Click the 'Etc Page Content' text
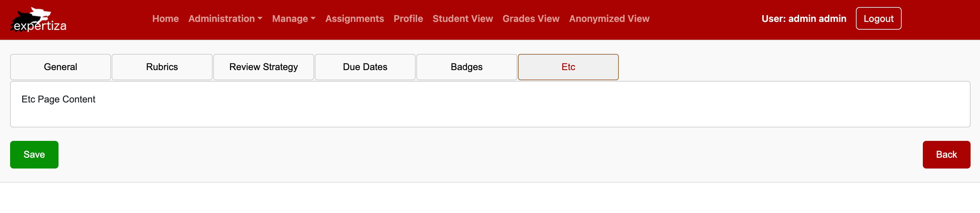This screenshot has width=980, height=213. point(58,99)
